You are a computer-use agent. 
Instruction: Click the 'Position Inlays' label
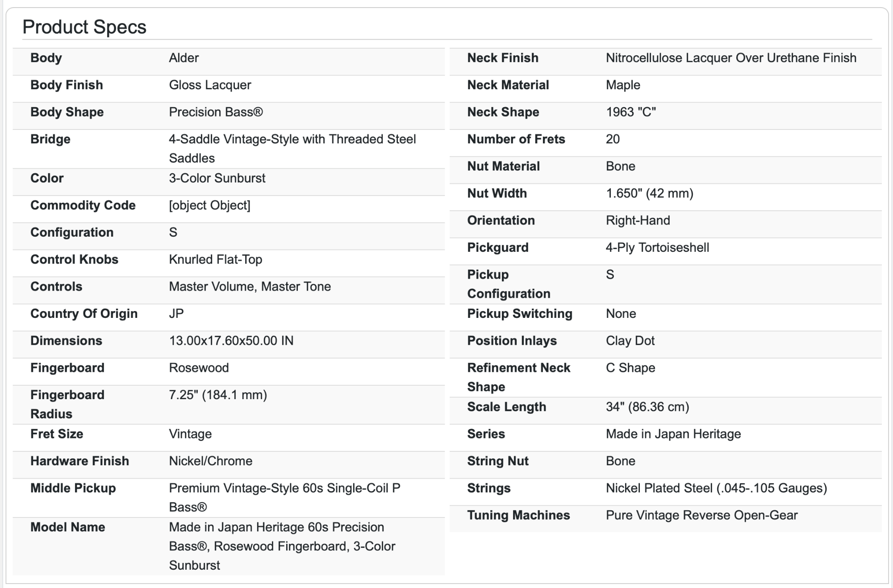click(x=512, y=341)
